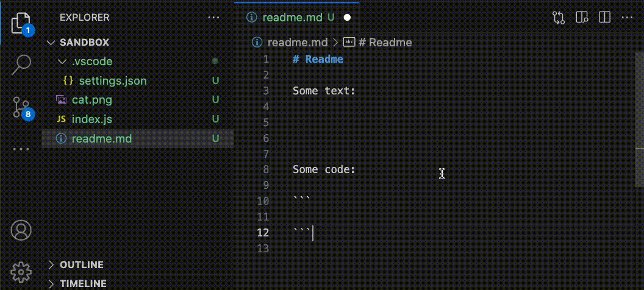This screenshot has width=644, height=290.
Task: Open editor more actions ellipsis
Action: click(x=627, y=17)
